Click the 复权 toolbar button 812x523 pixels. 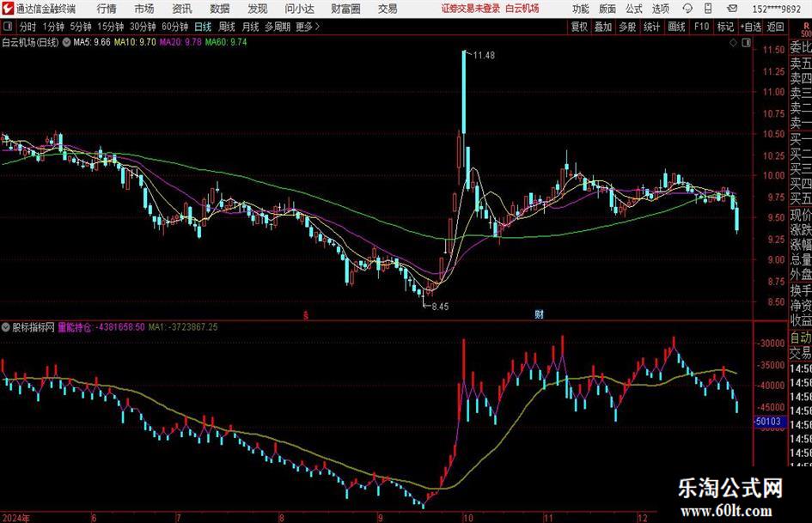point(579,27)
